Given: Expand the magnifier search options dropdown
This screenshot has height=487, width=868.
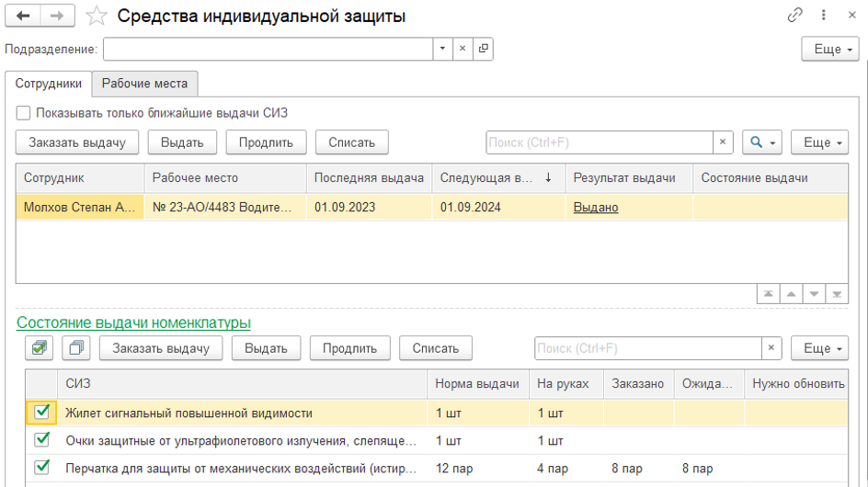Looking at the screenshot, I should pos(762,142).
